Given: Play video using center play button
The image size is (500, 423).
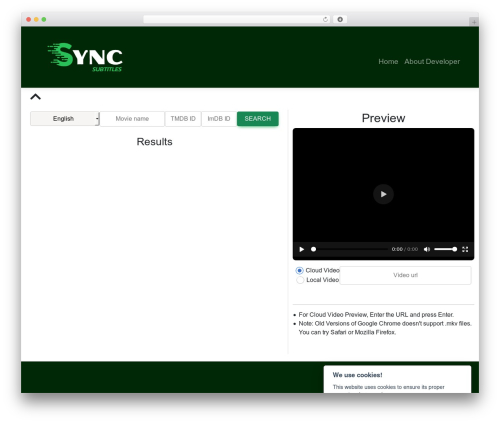Looking at the screenshot, I should 383,194.
